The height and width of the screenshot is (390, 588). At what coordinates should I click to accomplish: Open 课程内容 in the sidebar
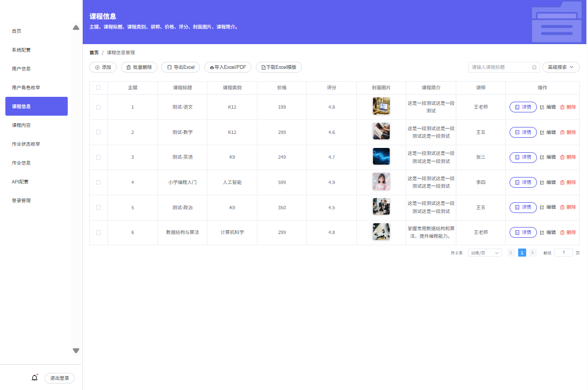(21, 125)
